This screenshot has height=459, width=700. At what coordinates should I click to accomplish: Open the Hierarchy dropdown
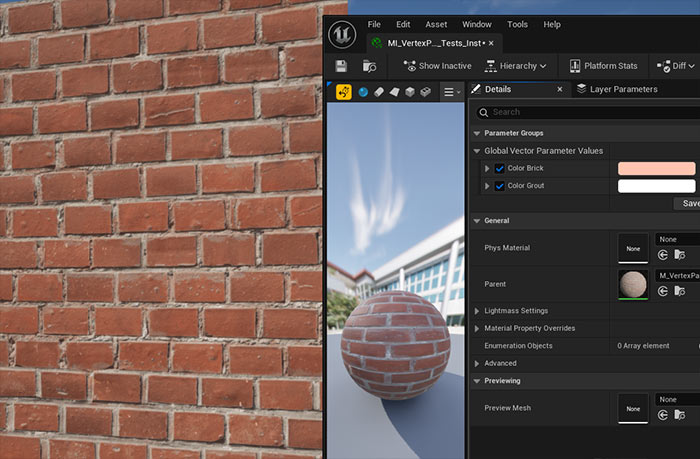click(517, 66)
